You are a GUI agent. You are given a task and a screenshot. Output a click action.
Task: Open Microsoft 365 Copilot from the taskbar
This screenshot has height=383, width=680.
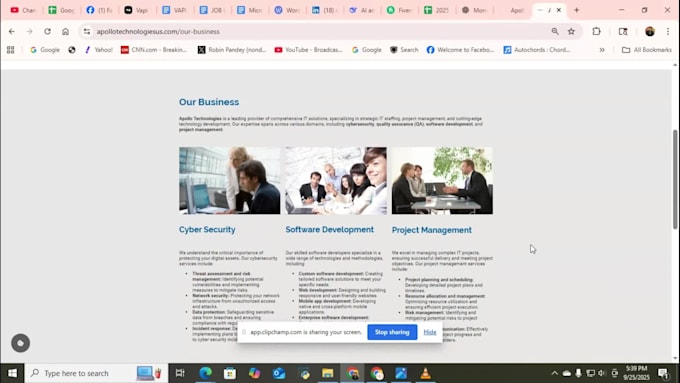(254, 373)
